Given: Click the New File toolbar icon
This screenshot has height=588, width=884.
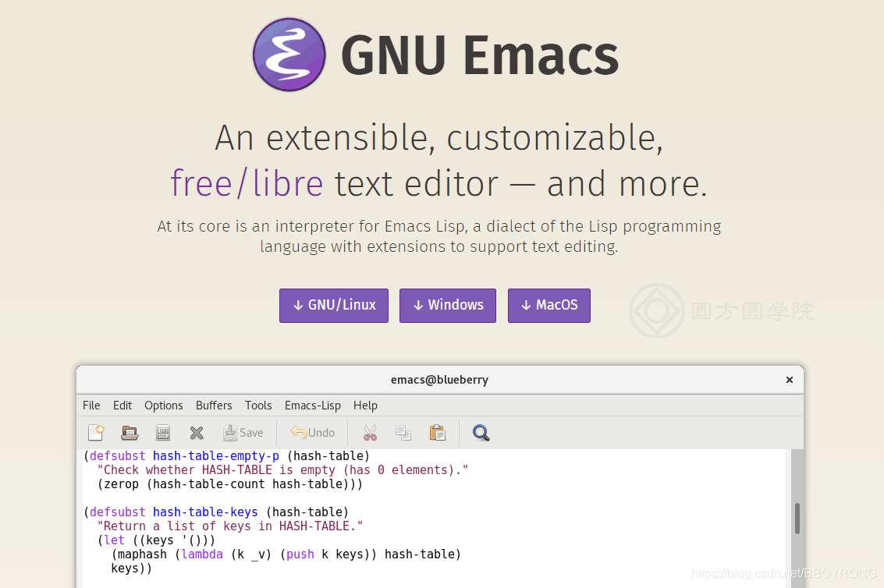Looking at the screenshot, I should [97, 432].
